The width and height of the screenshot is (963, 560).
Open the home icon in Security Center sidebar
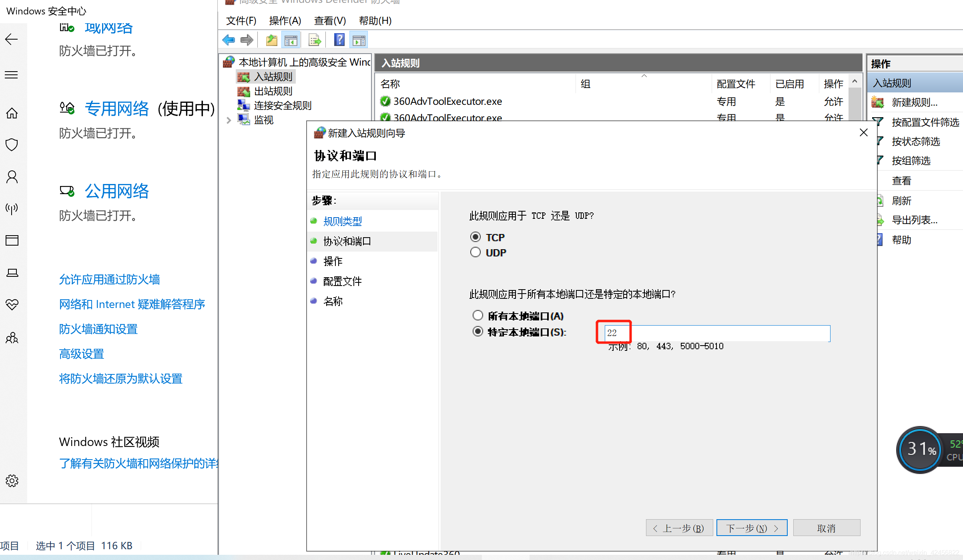tap(12, 113)
